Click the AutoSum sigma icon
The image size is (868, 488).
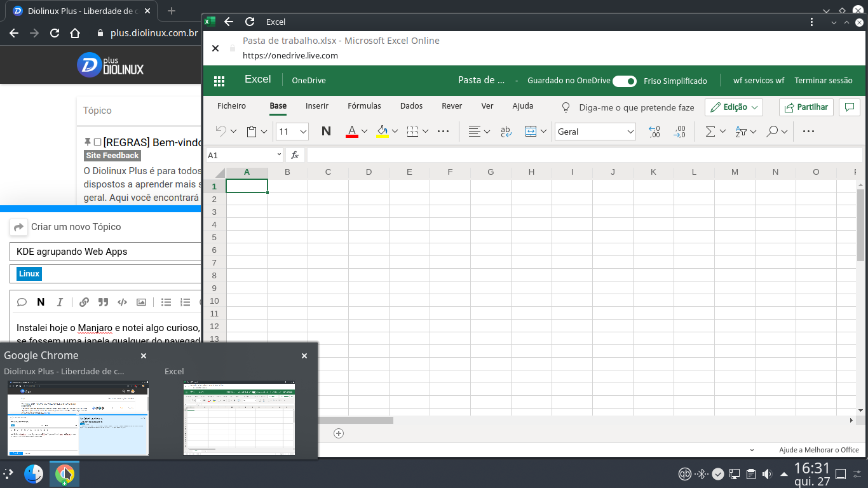tap(710, 132)
